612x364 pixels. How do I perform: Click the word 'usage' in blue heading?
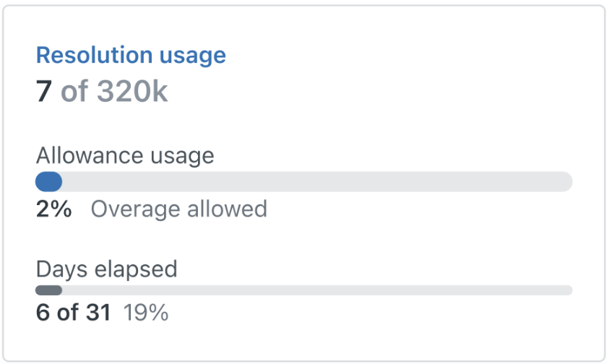click(x=193, y=57)
